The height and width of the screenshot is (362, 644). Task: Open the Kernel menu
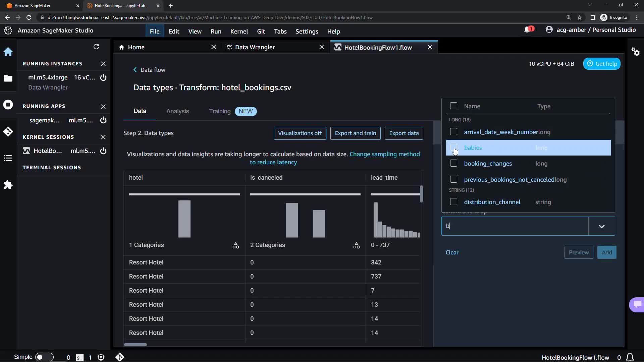(x=239, y=31)
